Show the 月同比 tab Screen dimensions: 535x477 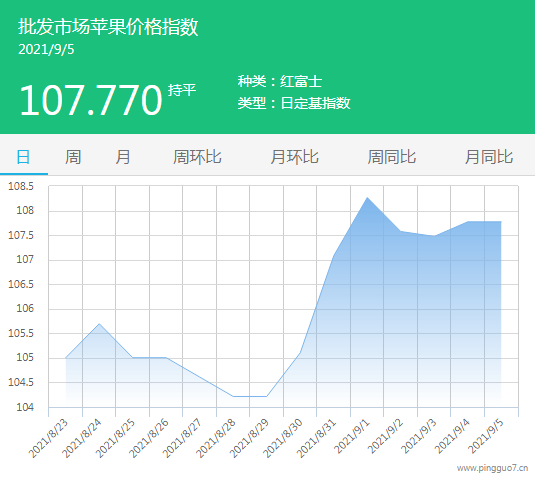pyautogui.click(x=489, y=157)
